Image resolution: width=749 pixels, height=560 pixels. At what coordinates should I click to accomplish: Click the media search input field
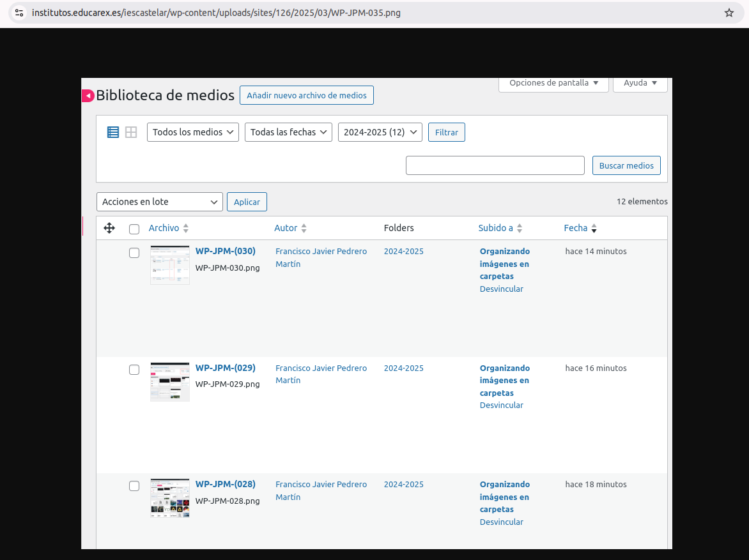coord(495,165)
